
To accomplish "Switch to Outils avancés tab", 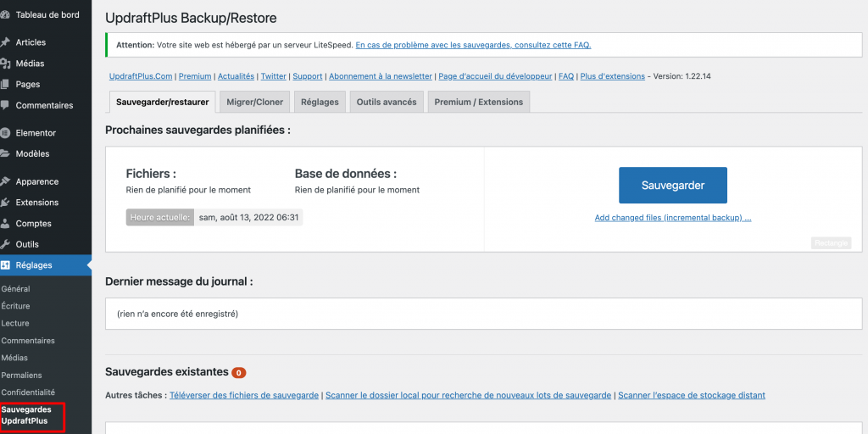I will [x=387, y=102].
